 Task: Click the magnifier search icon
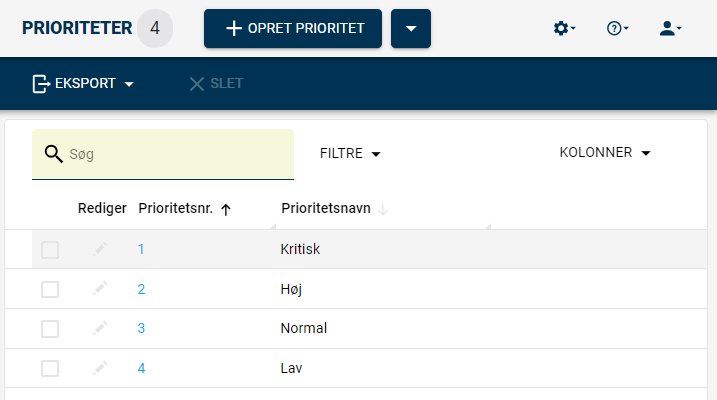tap(54, 154)
